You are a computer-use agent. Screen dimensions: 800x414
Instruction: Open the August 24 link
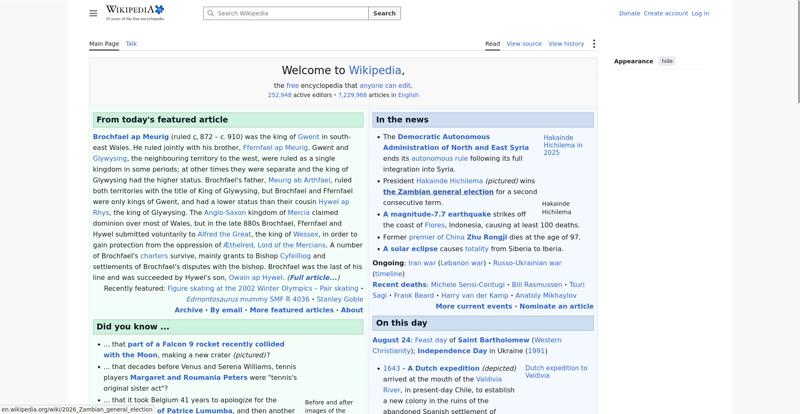391,340
